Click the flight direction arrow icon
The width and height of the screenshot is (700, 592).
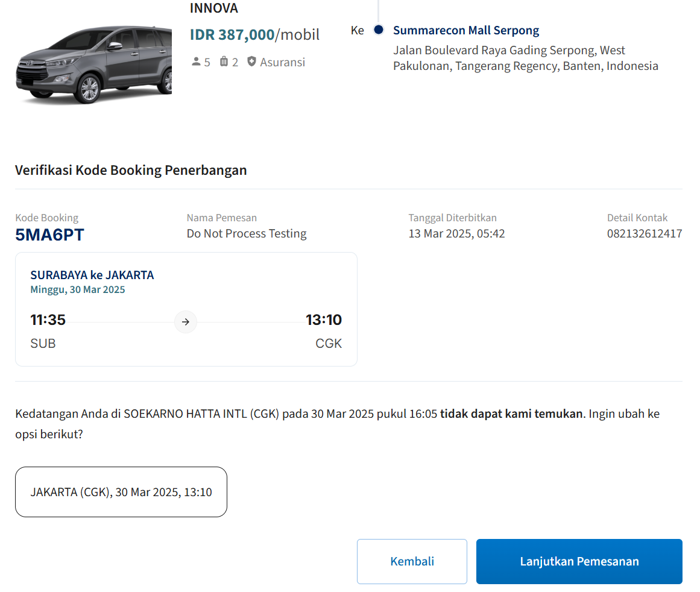click(186, 322)
